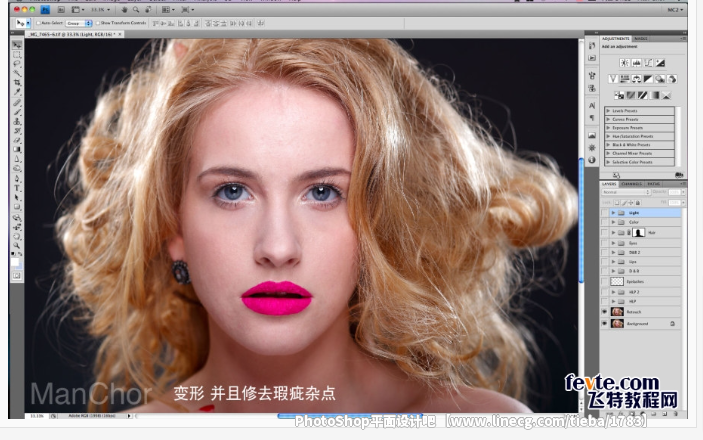Expand the Hair layer group

(x=613, y=232)
